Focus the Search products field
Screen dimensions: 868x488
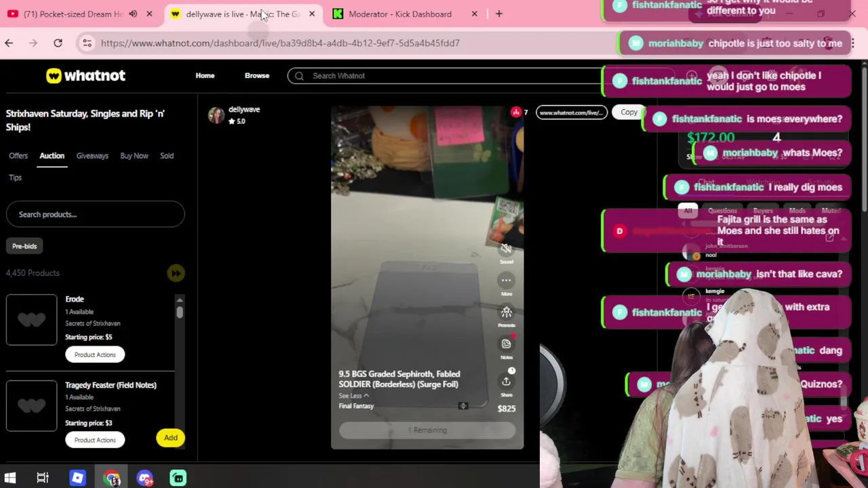coord(95,214)
